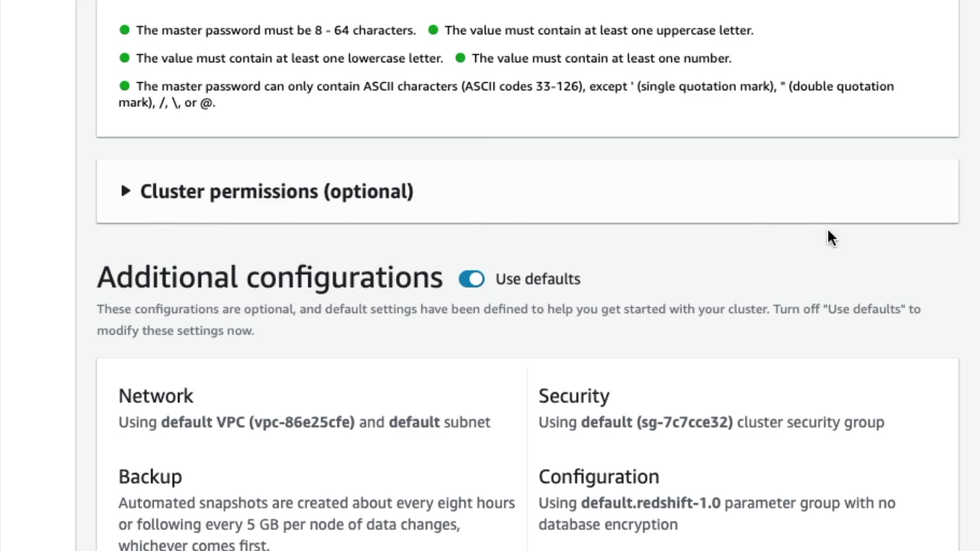
Task: Click the "These configurations are optional" description
Action: (508, 309)
